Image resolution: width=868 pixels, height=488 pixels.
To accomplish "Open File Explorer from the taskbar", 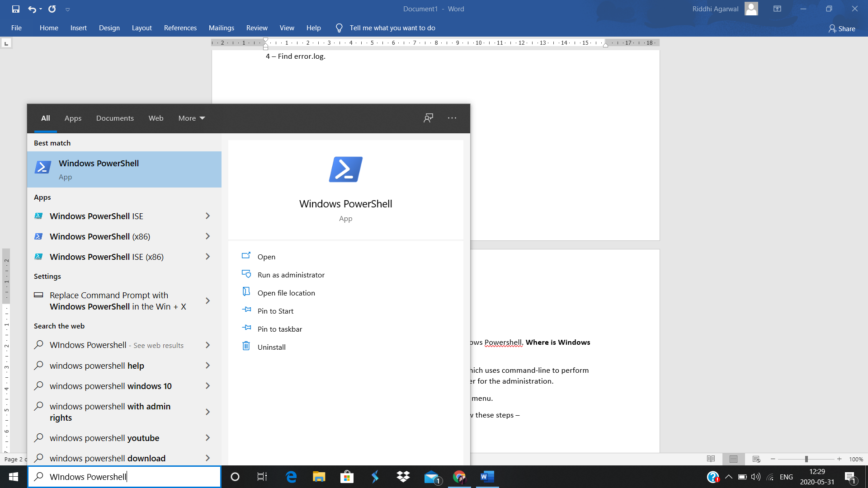I will pos(319,477).
